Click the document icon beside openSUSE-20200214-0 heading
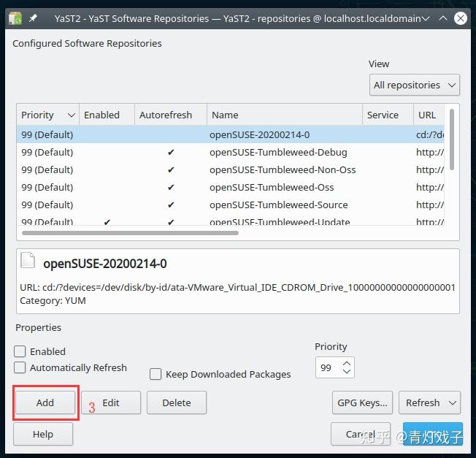This screenshot has height=458, width=476. click(28, 260)
